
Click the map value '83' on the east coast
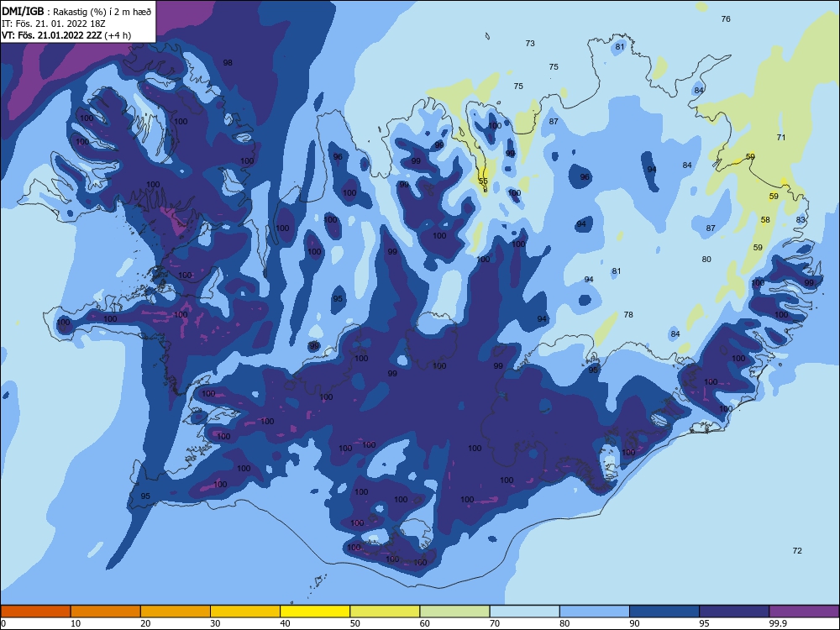(x=801, y=220)
